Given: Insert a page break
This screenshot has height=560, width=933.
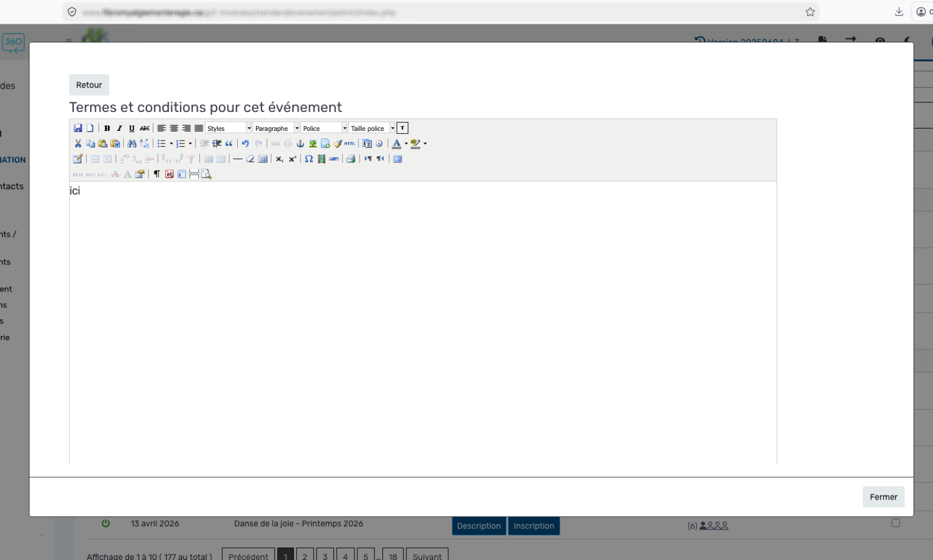Looking at the screenshot, I should 194,174.
